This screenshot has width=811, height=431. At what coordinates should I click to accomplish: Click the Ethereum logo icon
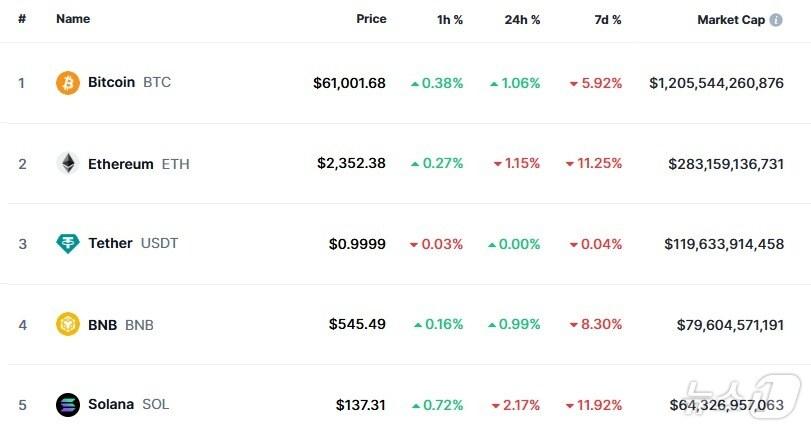pos(67,164)
